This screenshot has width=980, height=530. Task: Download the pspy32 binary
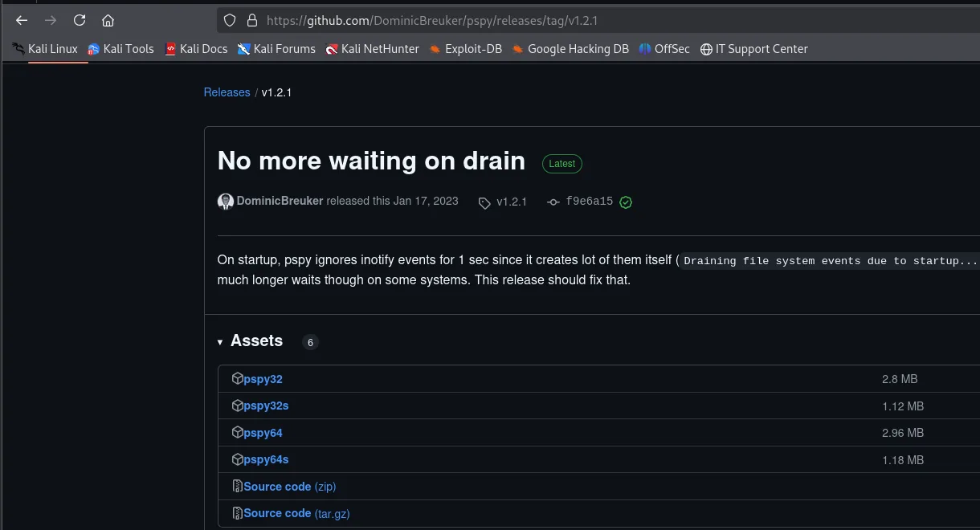pyautogui.click(x=263, y=379)
